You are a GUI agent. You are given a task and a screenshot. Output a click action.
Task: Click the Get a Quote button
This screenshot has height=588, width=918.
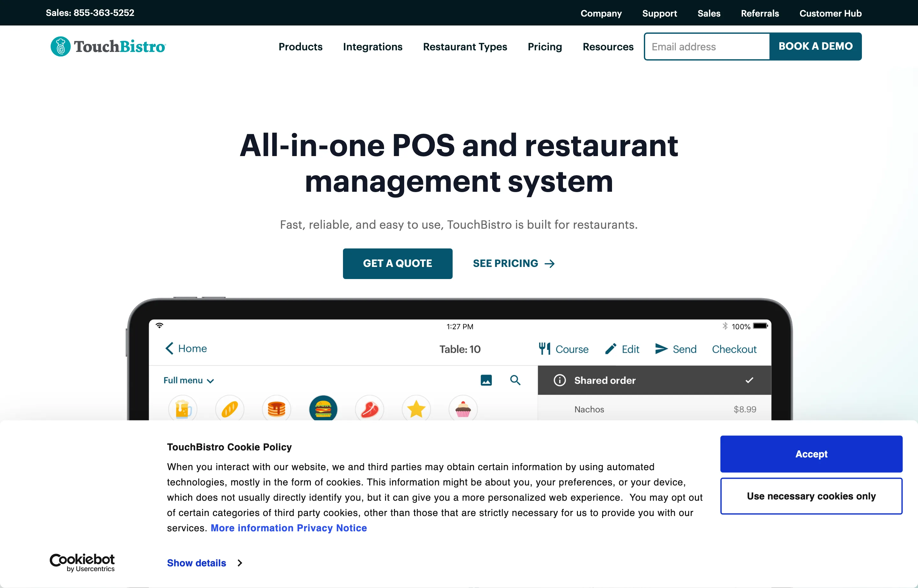[398, 263]
